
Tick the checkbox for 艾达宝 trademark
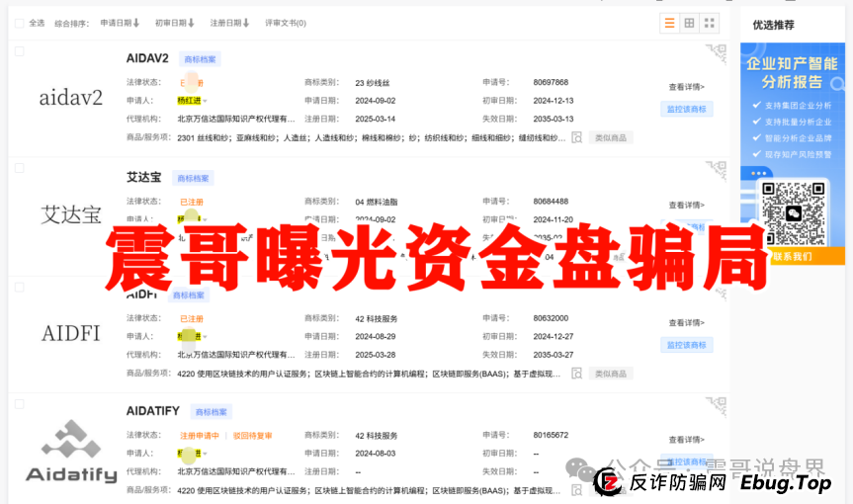(20, 168)
